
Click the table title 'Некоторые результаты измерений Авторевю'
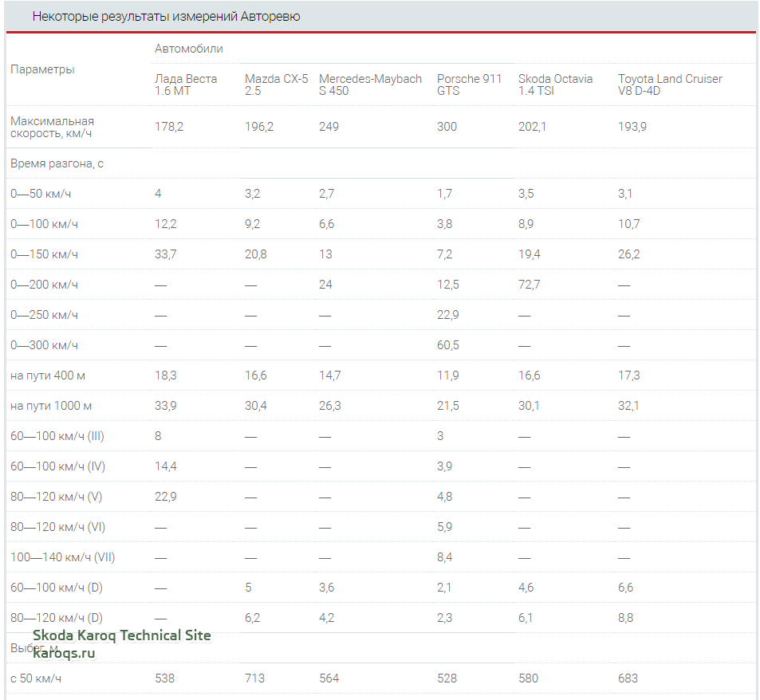point(166,17)
